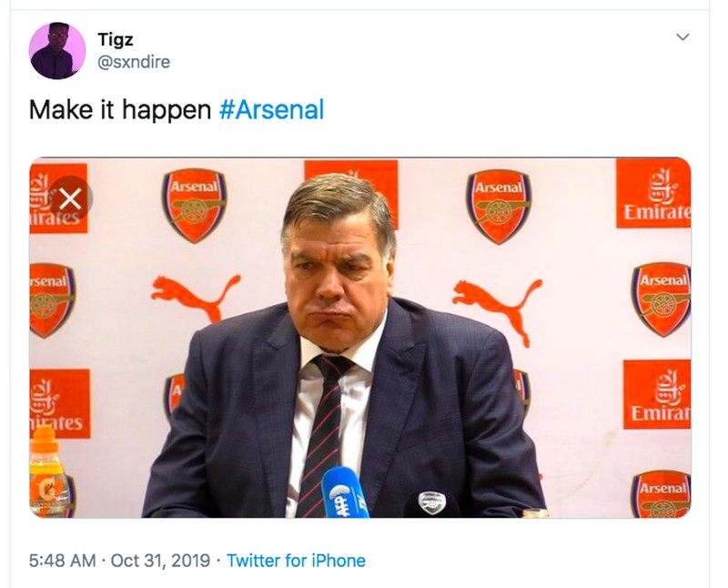Click the Emirates logo at the photo's middle right
This screenshot has width=728, height=588.
[656, 393]
